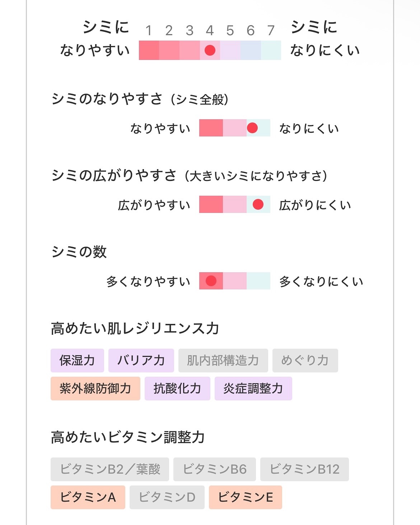Tap the ビタミンB12 tag
Viewport: 420px width, 525px height.
[304, 469]
